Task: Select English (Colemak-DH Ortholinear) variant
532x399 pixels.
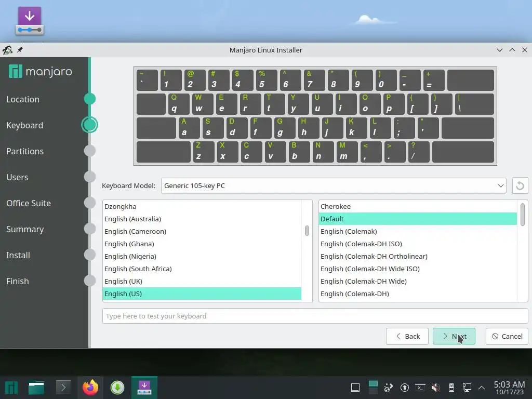Action: tap(418, 256)
